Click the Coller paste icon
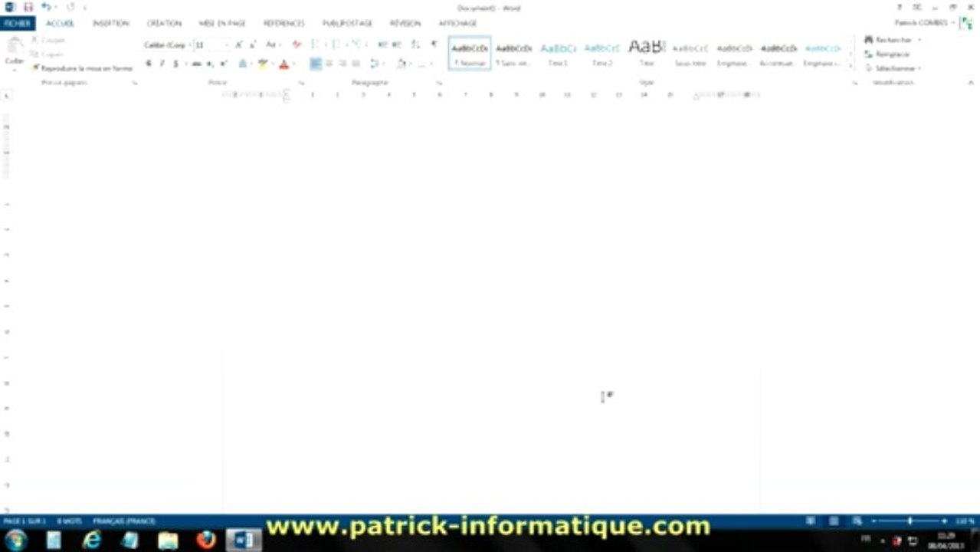The image size is (980, 552). pyautogui.click(x=15, y=47)
